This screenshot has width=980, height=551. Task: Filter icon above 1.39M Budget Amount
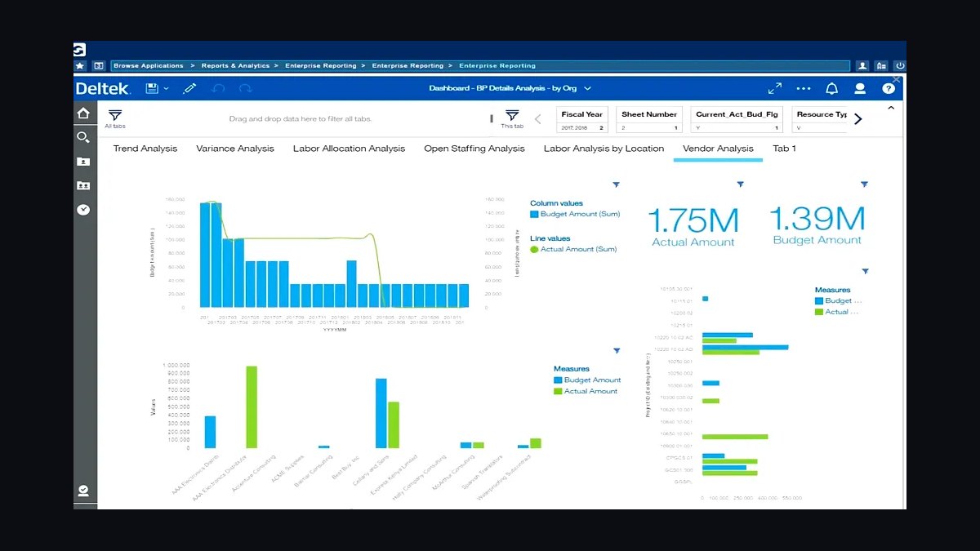coord(865,184)
